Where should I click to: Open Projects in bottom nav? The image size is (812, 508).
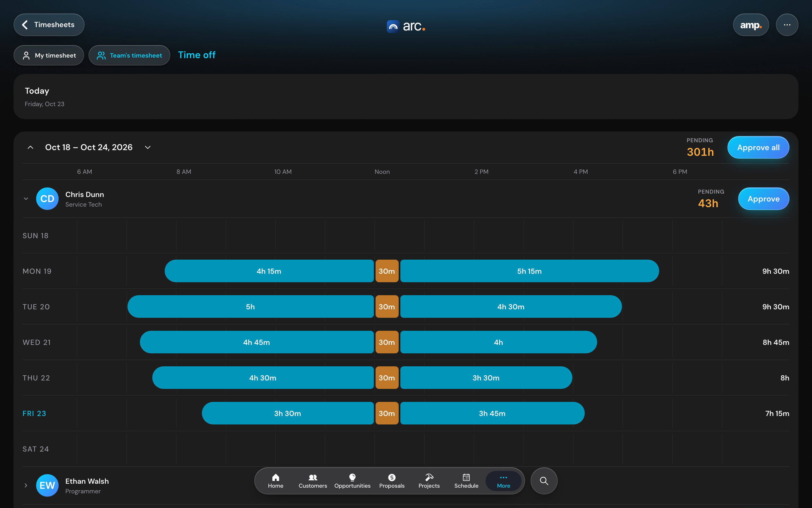tap(429, 481)
